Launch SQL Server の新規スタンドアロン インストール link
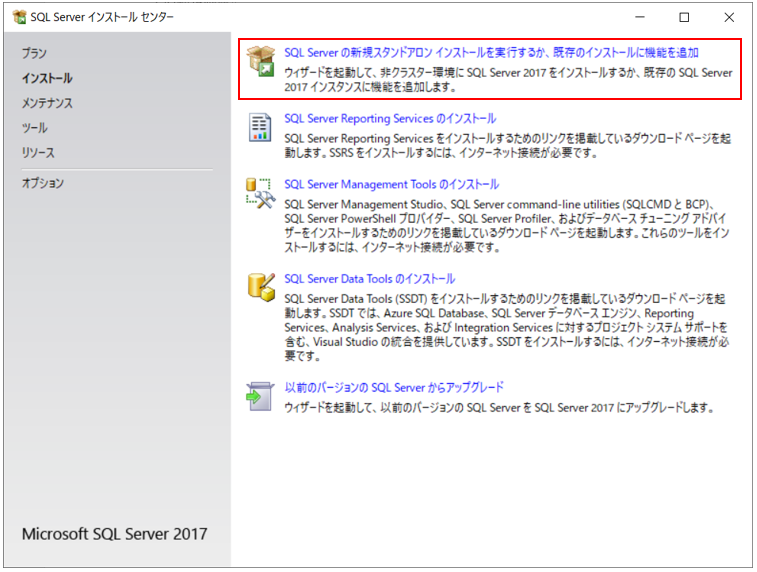Viewport: 757px width, 572px height. (x=491, y=53)
